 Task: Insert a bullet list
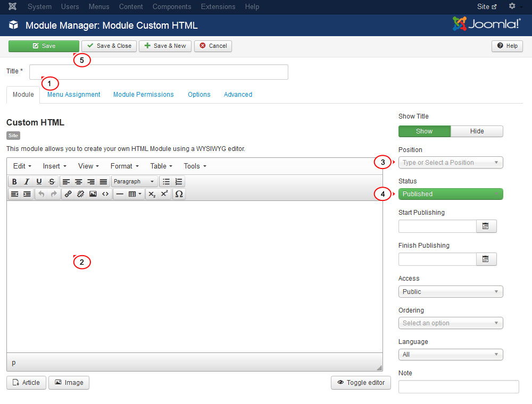(x=166, y=182)
